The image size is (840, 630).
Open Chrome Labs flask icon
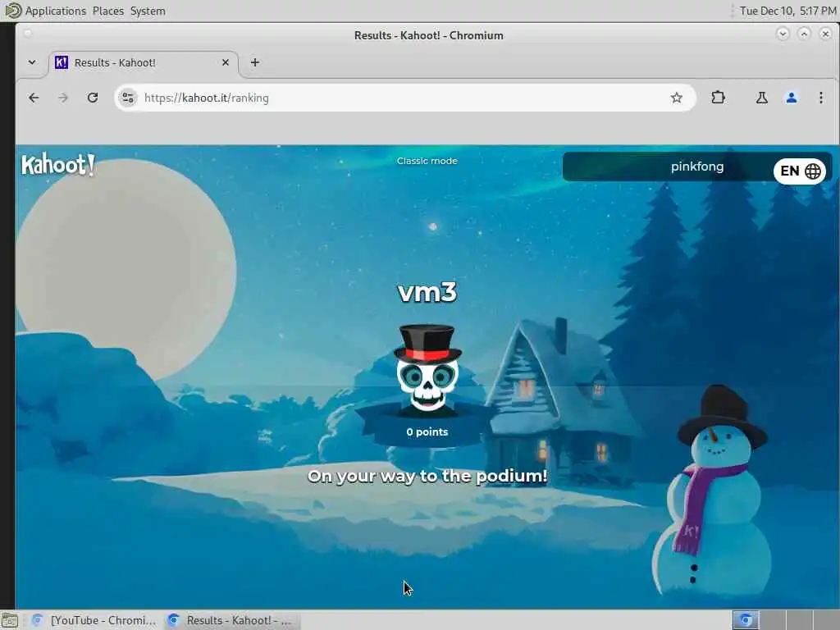761,98
